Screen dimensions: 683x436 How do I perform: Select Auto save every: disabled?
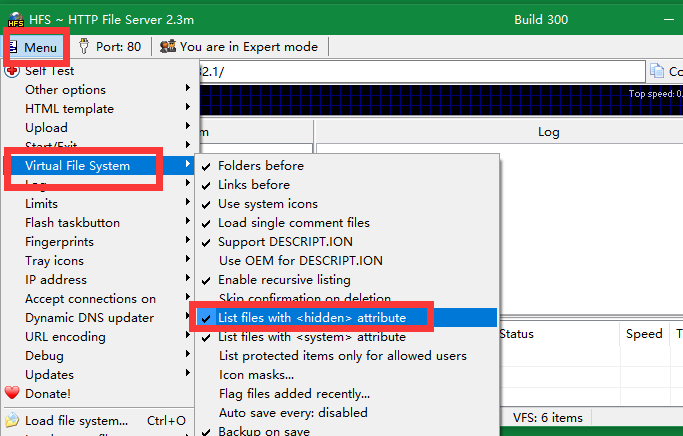pos(347,412)
